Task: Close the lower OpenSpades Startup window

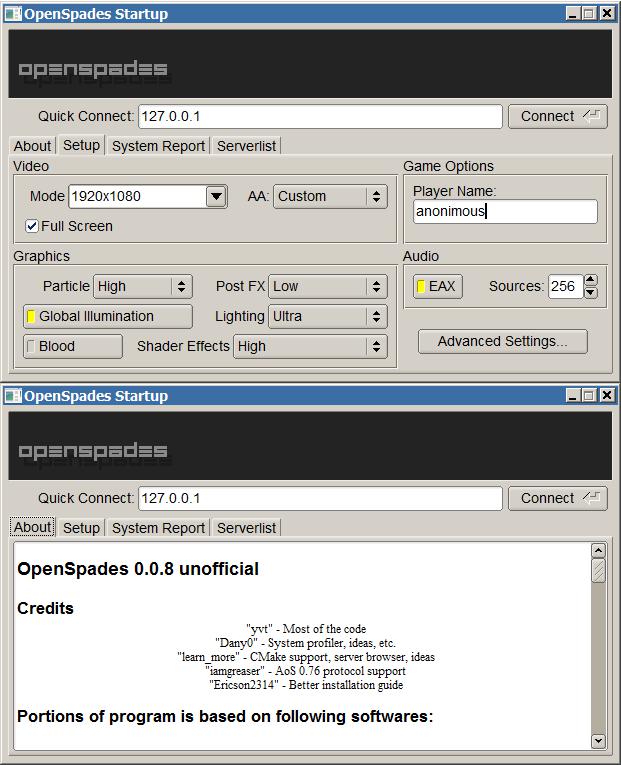Action: pos(606,396)
